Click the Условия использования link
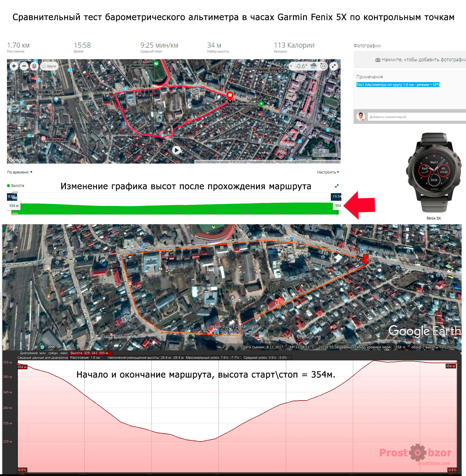Image resolution: width=466 pixels, height=476 pixels. pos(324,162)
